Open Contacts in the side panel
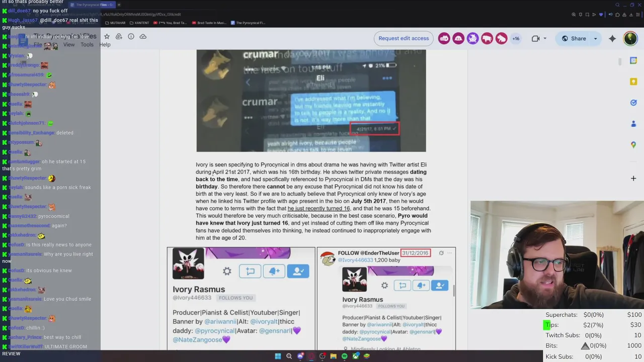Viewport: 644px width, 362px height. click(x=633, y=124)
